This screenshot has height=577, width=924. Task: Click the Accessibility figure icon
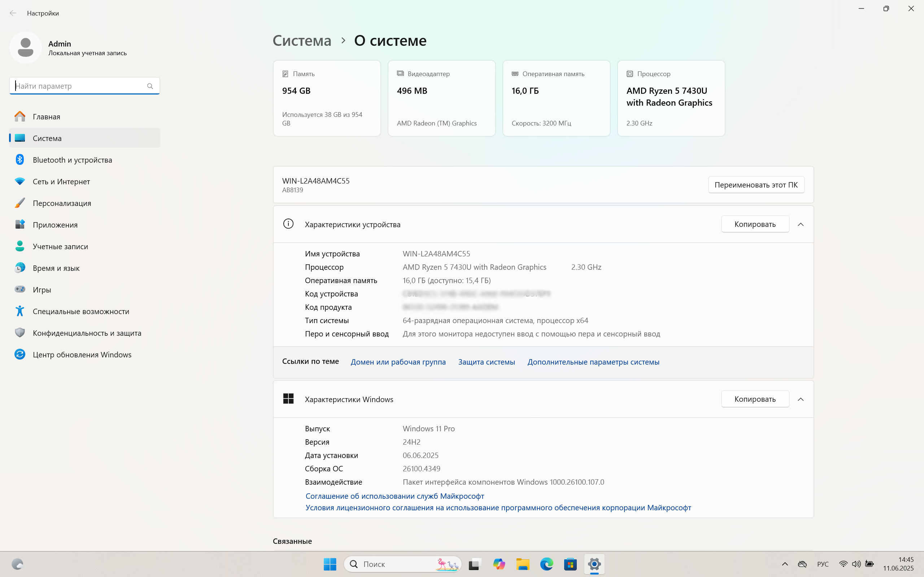coord(20,311)
